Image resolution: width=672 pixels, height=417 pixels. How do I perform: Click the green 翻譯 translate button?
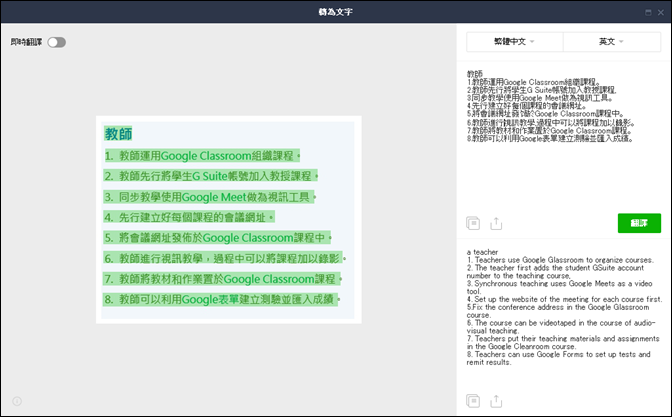click(639, 223)
